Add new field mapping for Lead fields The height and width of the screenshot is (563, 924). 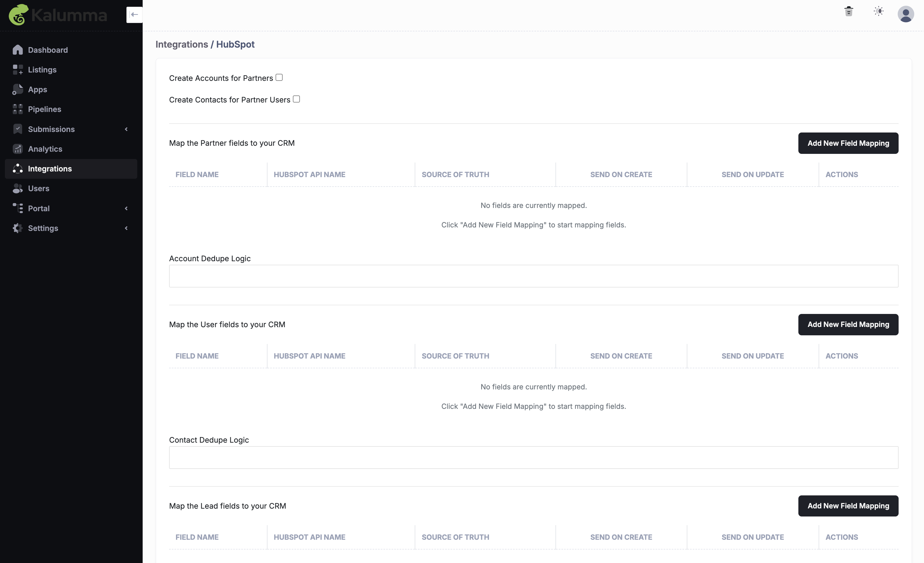point(848,506)
